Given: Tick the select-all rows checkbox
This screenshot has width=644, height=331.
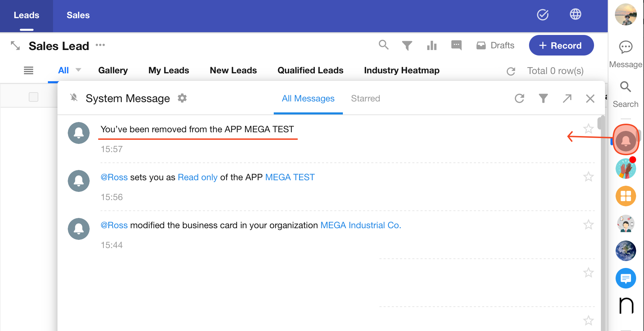Looking at the screenshot, I should pos(34,97).
